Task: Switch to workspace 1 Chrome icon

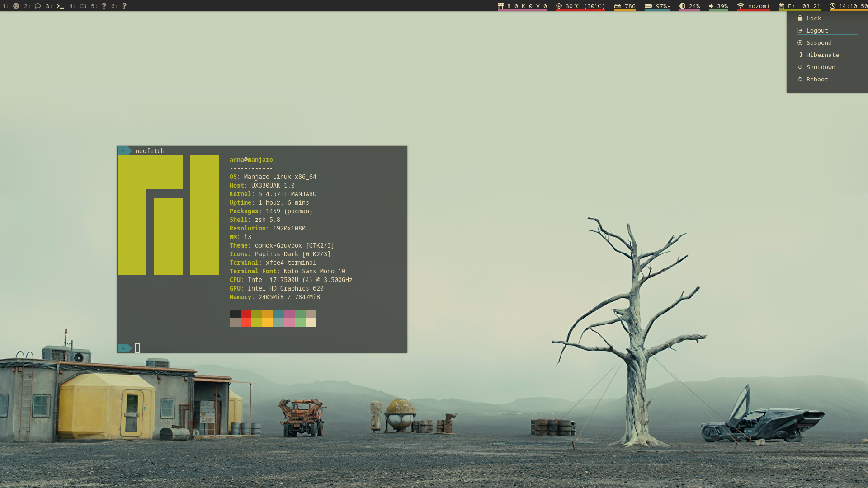Action: tap(16, 6)
